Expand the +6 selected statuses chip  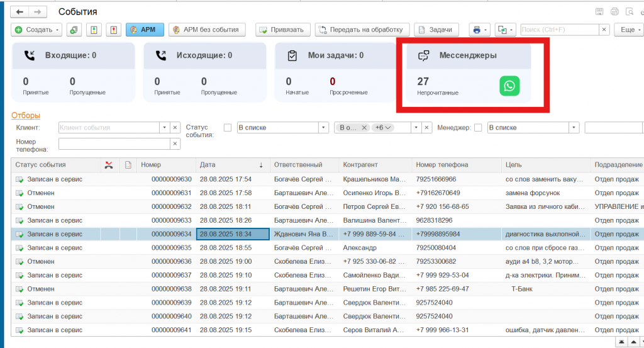click(x=382, y=128)
